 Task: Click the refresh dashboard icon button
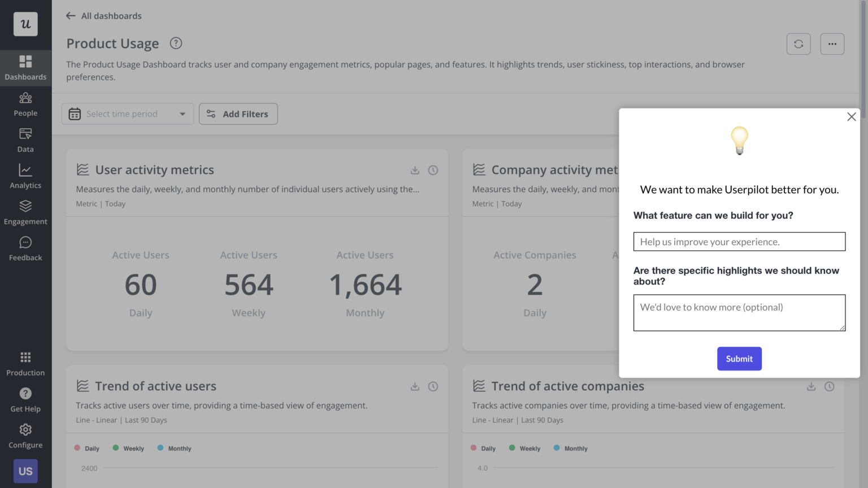click(x=798, y=44)
